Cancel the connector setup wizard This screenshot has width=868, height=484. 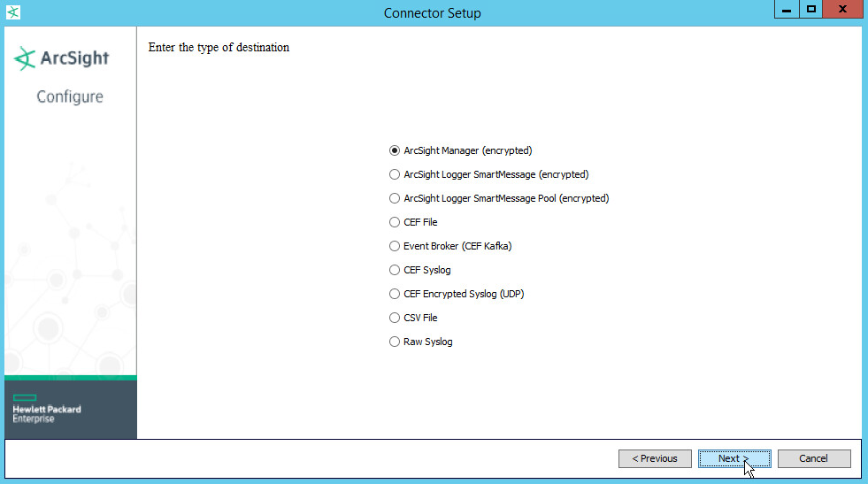pyautogui.click(x=813, y=458)
